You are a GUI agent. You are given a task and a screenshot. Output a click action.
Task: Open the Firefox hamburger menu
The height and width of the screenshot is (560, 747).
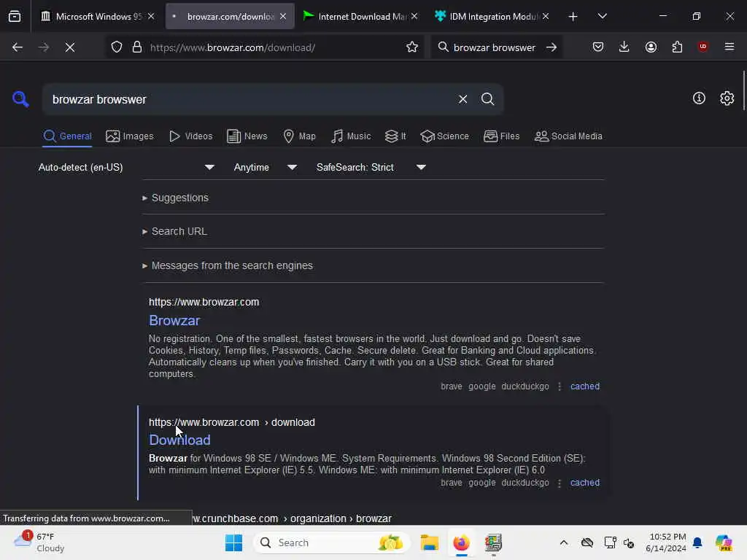coord(729,47)
